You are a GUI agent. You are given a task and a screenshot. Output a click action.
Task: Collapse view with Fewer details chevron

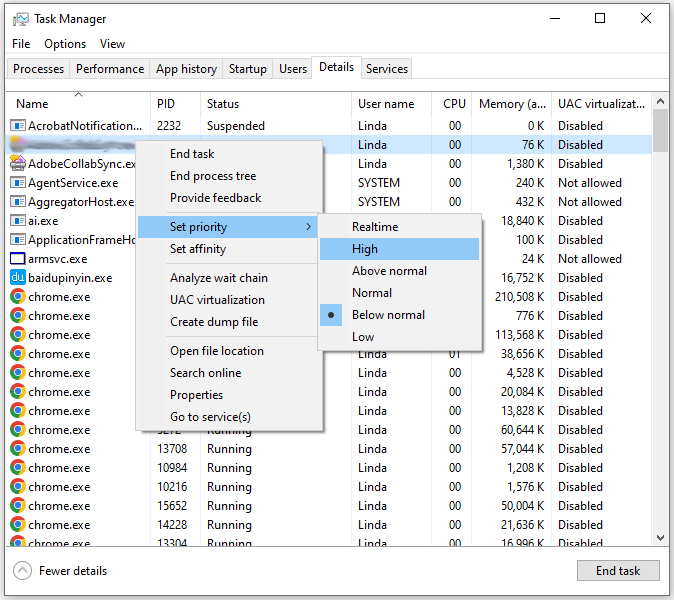click(x=22, y=571)
